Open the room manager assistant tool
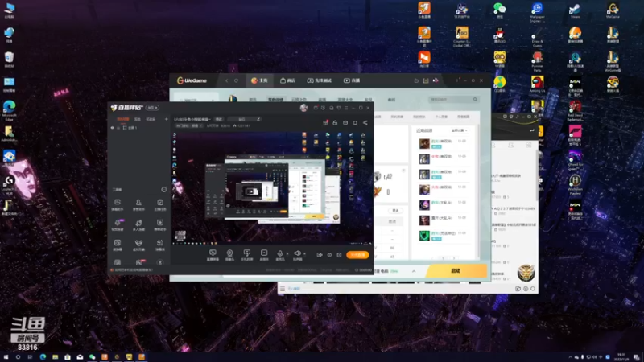The width and height of the screenshot is (644, 362). [x=138, y=204]
